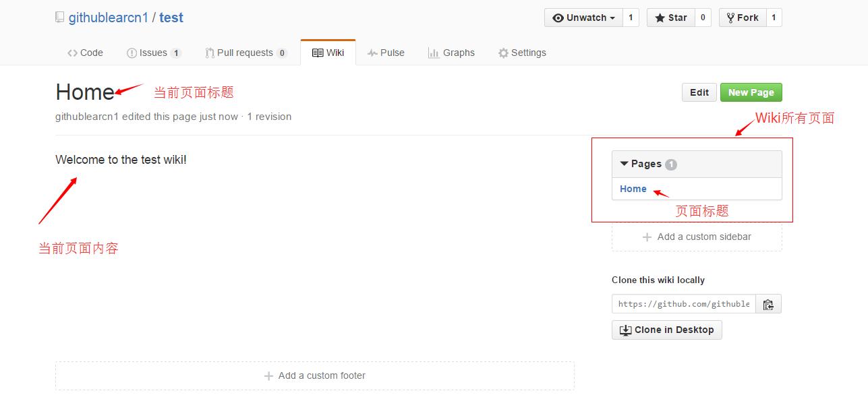Open the Home link in the Pages sidebar
Screen dimensions: 868x395
[x=632, y=189]
